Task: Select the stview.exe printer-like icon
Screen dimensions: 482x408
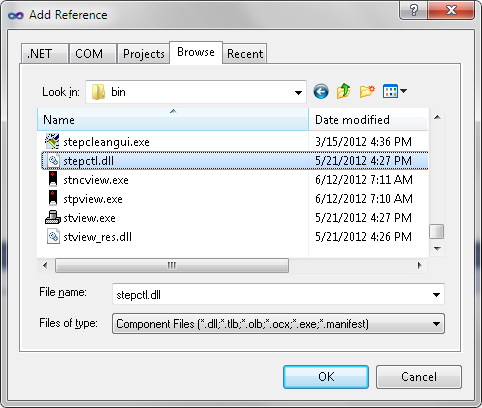Action: point(53,217)
